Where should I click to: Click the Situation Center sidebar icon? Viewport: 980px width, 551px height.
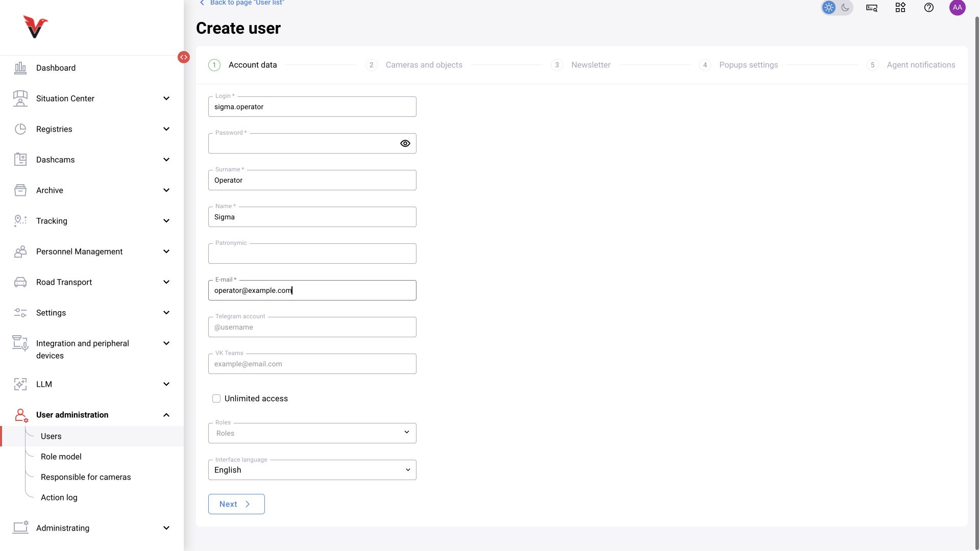tap(20, 98)
